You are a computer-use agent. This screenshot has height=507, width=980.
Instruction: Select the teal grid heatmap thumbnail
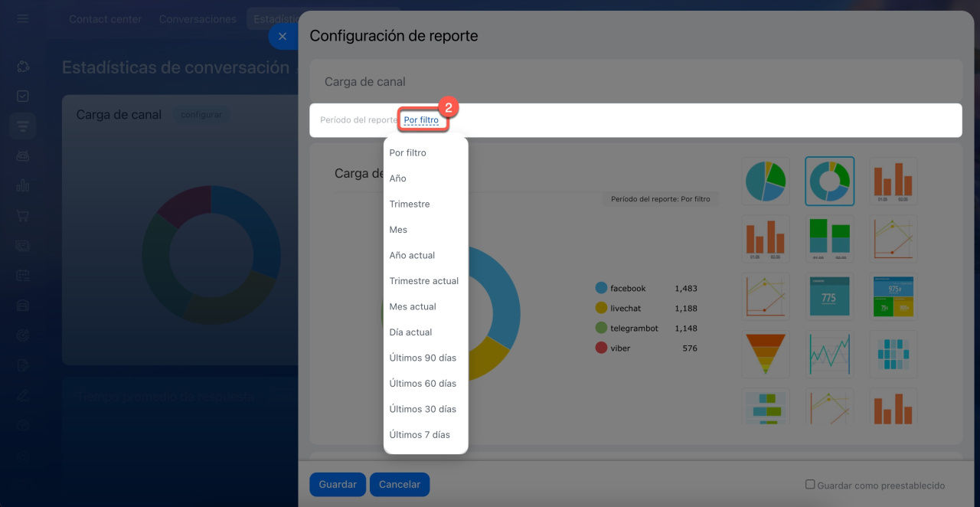point(893,354)
